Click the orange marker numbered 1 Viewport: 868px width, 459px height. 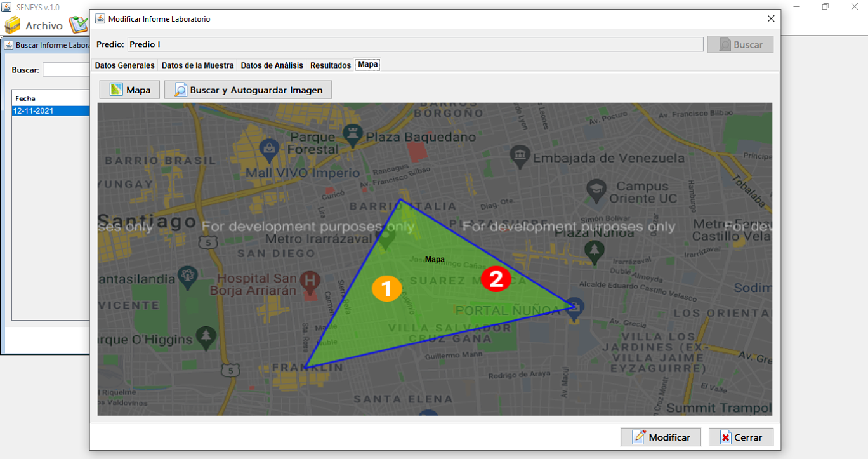(x=386, y=288)
